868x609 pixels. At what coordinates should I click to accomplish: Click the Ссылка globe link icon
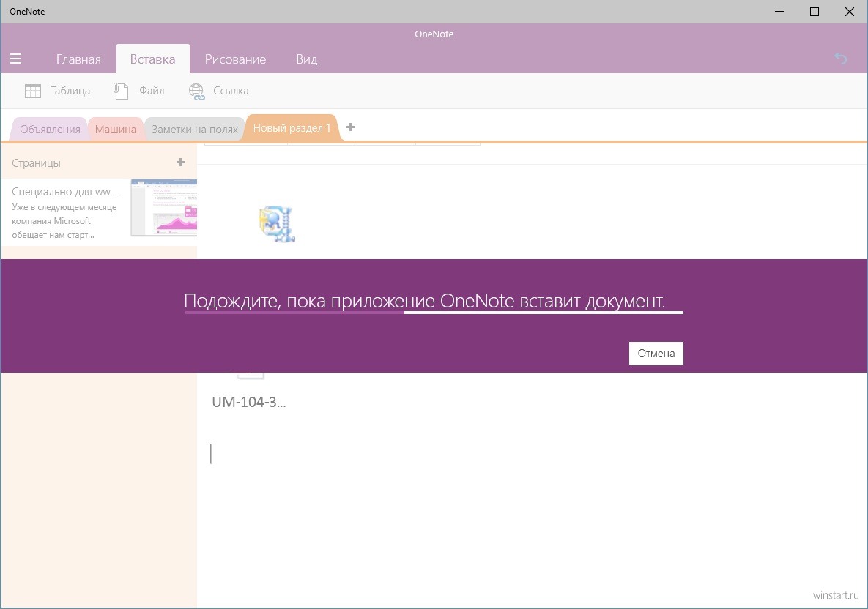[196, 91]
